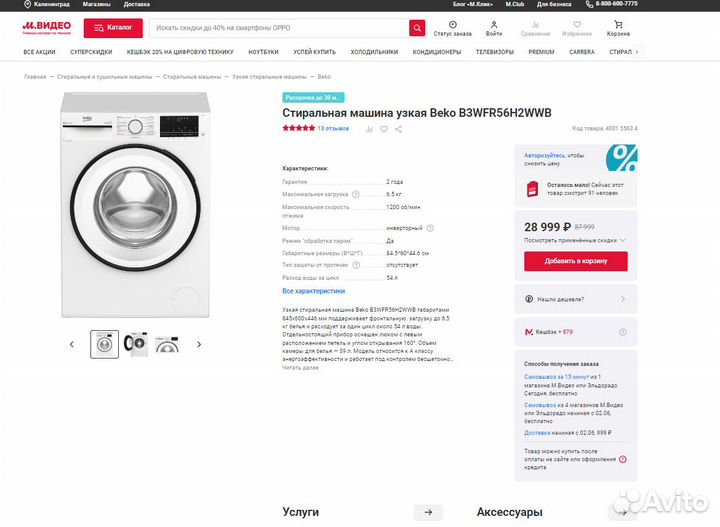
Task: Expand Посмотреть применённые скидки
Action: pos(575,240)
